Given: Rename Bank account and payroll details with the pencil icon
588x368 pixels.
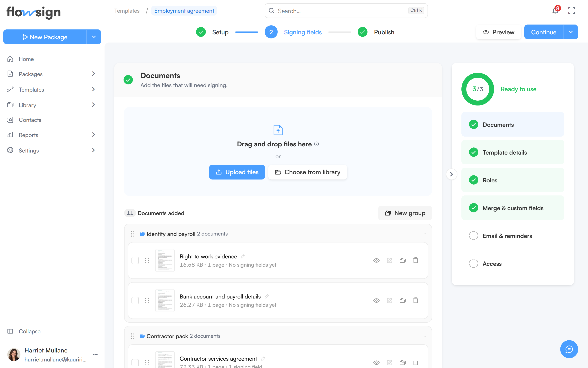Looking at the screenshot, I should click(267, 296).
